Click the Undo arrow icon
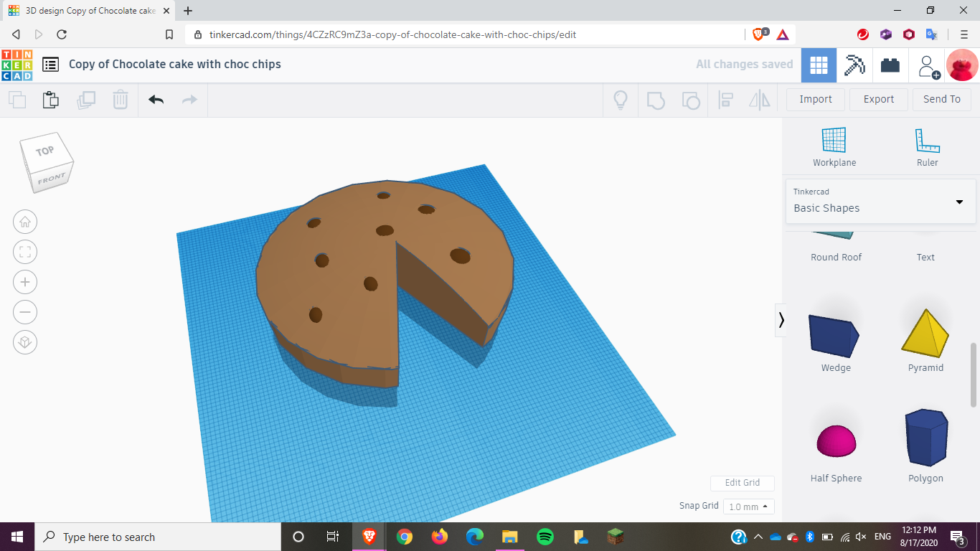Screen dimensions: 980x551 (156, 99)
